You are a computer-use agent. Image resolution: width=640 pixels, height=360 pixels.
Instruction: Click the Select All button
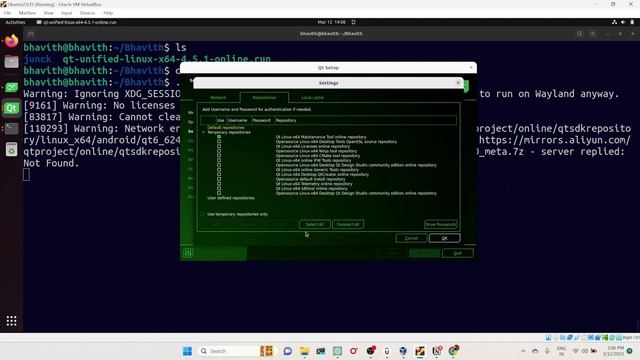click(315, 224)
